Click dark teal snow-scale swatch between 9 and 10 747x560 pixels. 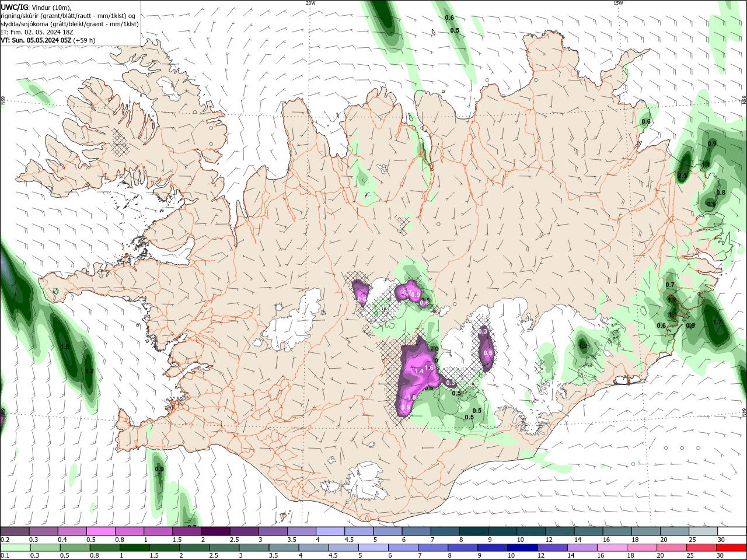pos(502,531)
